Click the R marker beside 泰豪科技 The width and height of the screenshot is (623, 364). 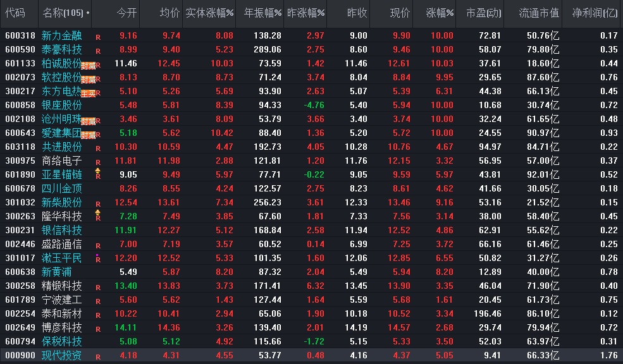coord(98,51)
